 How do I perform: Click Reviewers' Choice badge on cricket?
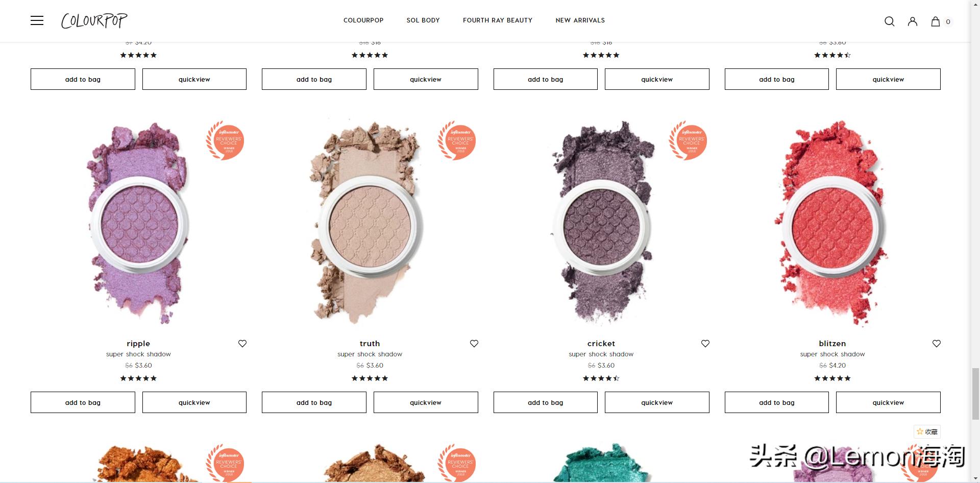pos(688,140)
